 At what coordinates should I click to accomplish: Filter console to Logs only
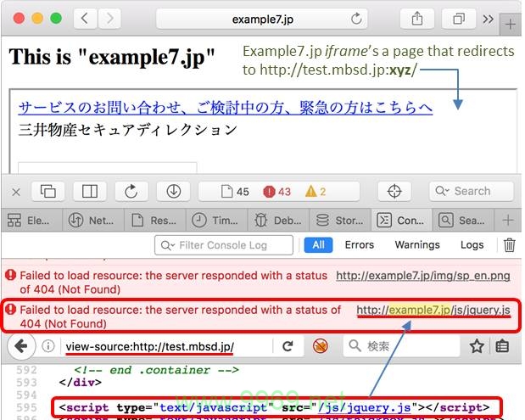tap(472, 245)
